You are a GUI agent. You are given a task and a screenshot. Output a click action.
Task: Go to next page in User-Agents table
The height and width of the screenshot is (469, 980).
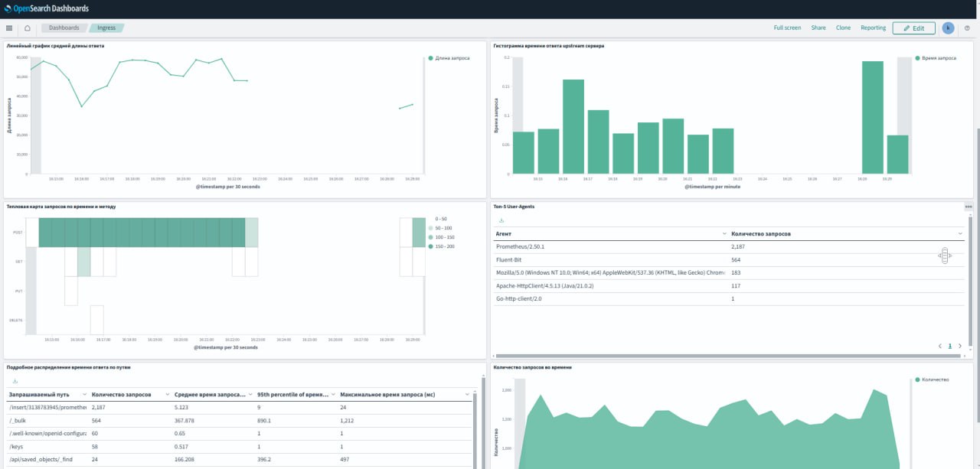click(x=960, y=346)
